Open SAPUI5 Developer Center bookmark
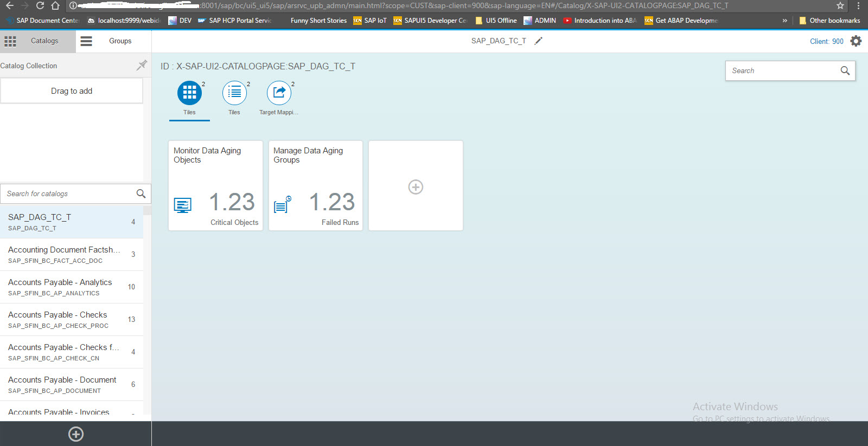 coord(430,21)
